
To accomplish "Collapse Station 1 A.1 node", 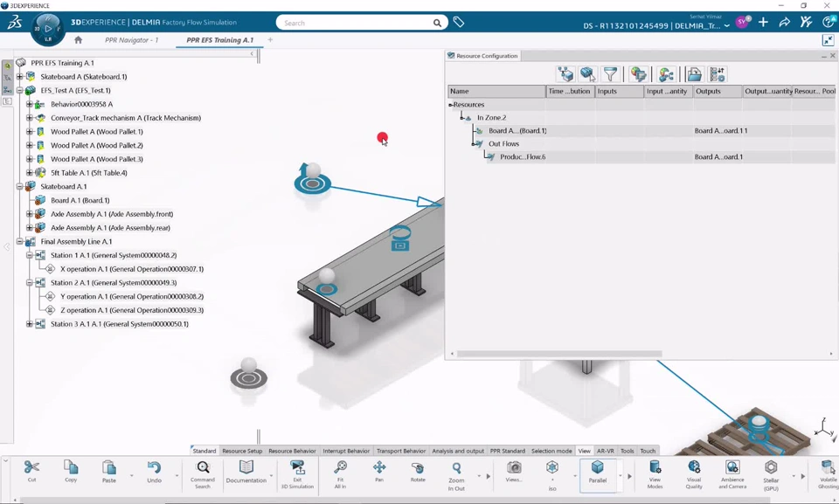I will [x=30, y=255].
